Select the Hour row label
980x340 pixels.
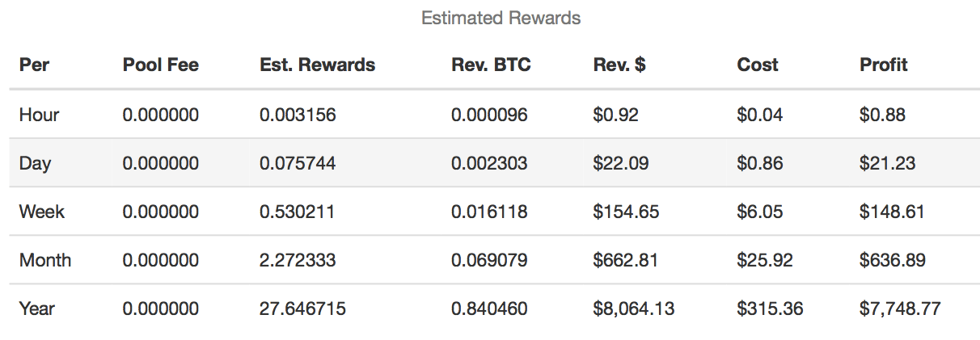click(39, 115)
